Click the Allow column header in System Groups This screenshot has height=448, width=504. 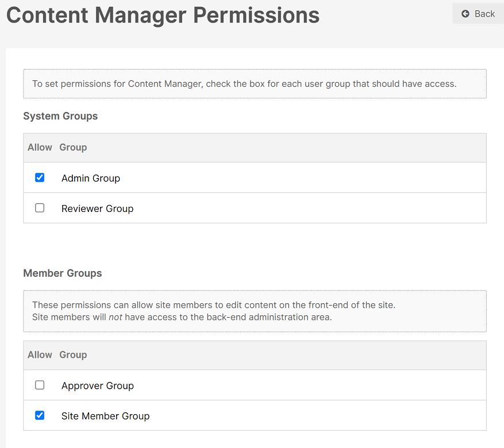click(x=40, y=148)
